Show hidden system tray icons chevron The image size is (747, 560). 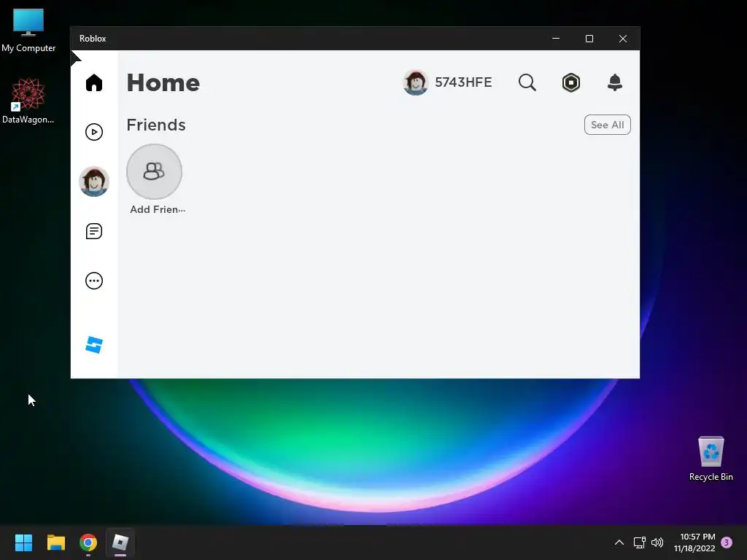click(619, 542)
